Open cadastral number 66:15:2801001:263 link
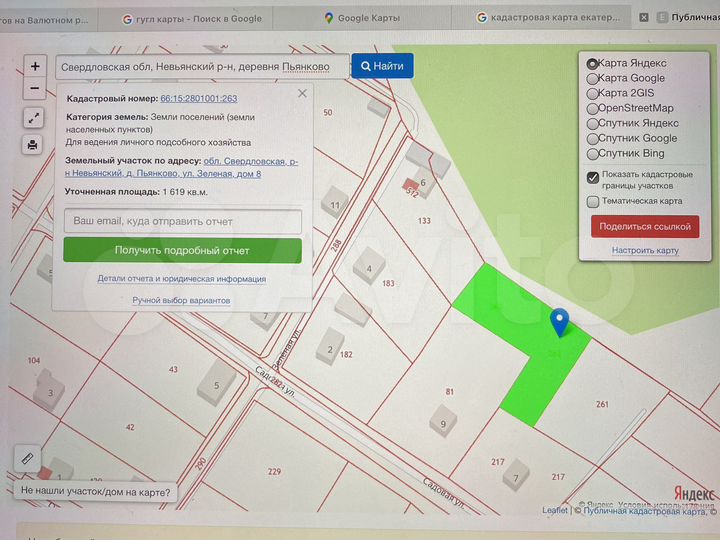This screenshot has height=540, width=720. [199, 99]
